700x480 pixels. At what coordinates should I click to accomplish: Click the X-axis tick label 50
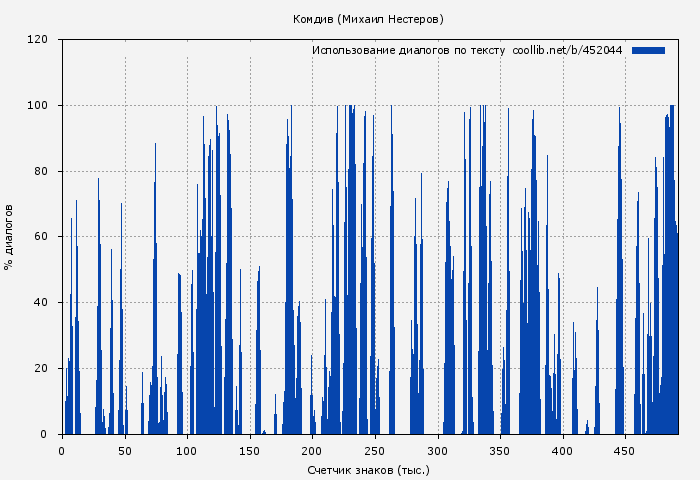[x=125, y=451]
